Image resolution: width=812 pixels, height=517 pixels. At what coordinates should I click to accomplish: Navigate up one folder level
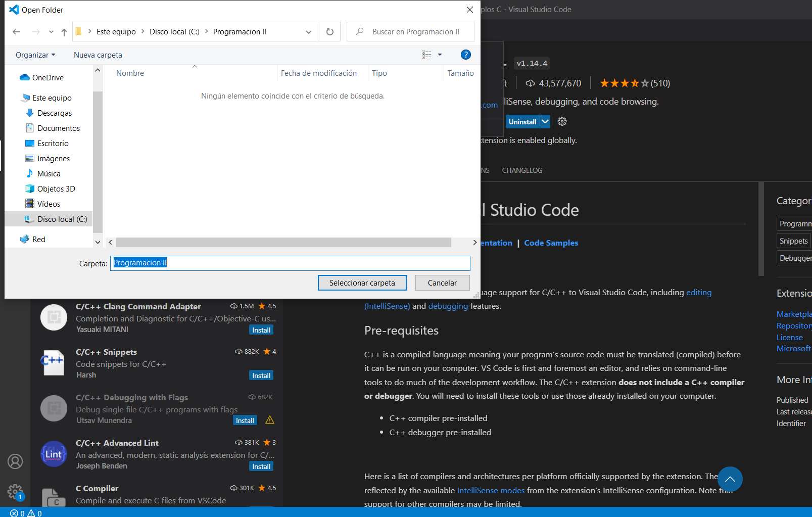point(64,32)
